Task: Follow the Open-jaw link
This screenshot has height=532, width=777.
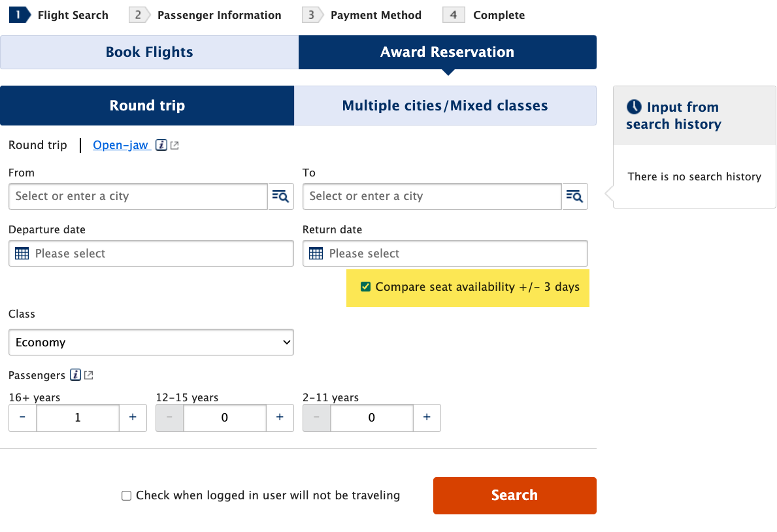Action: click(x=120, y=145)
